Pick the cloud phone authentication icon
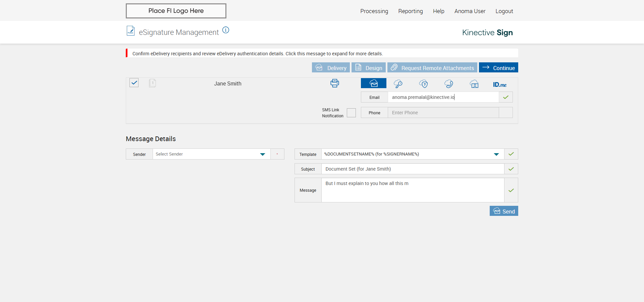This screenshot has height=302, width=644. [x=449, y=84]
